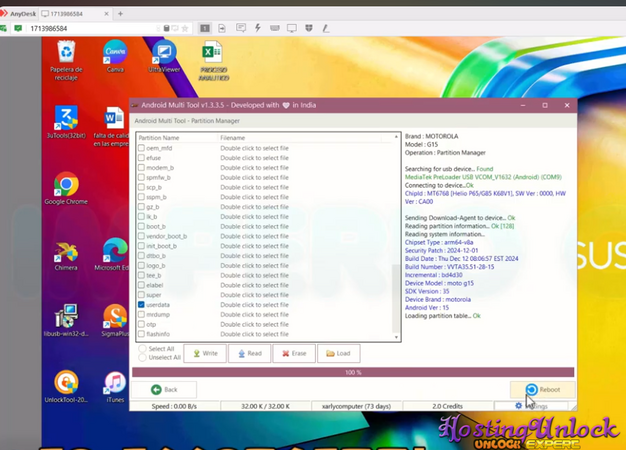The image size is (626, 450).
Task: Enable the oem_mfd partition checkbox
Action: tap(141, 148)
